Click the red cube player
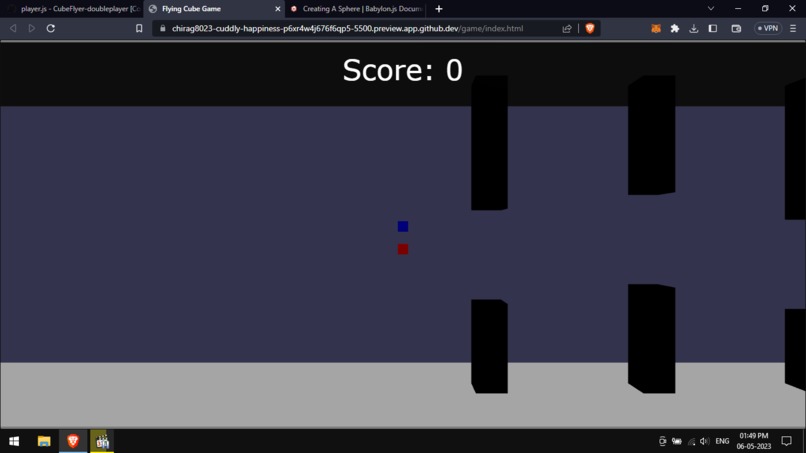Screen dimensions: 806x453 403,249
